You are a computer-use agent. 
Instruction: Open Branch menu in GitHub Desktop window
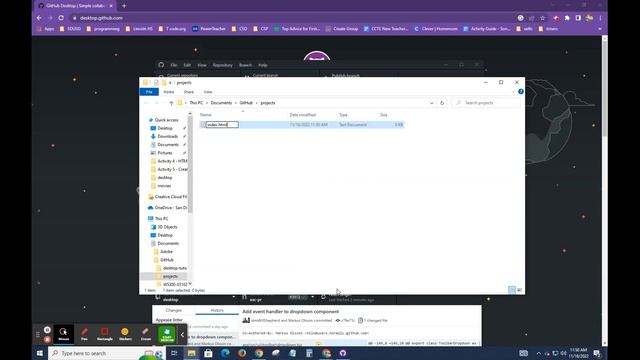coord(245,65)
